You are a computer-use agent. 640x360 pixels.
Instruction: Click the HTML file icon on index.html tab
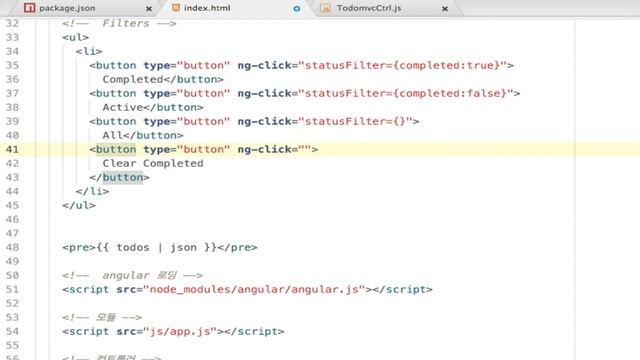coord(176,8)
